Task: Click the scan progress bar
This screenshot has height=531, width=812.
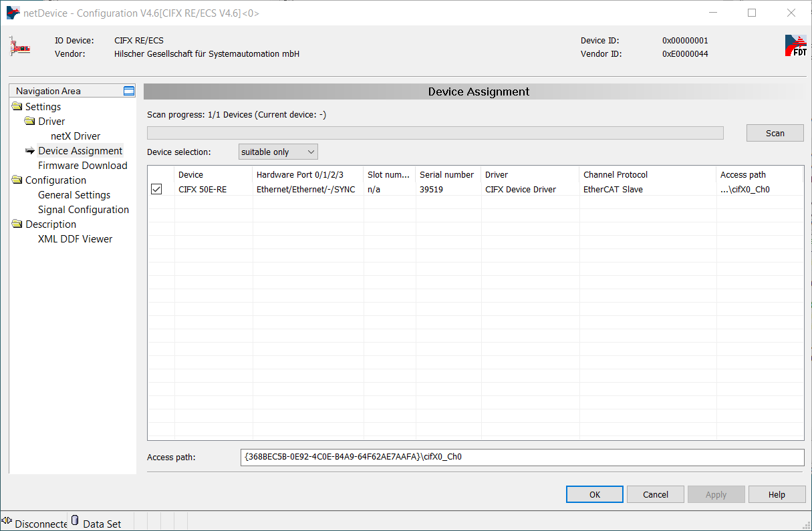Action: [434, 133]
